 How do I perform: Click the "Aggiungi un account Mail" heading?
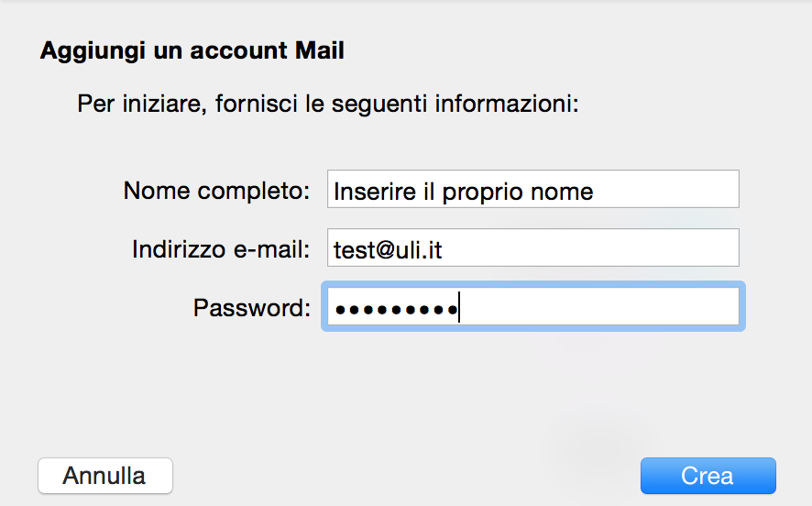(x=192, y=50)
